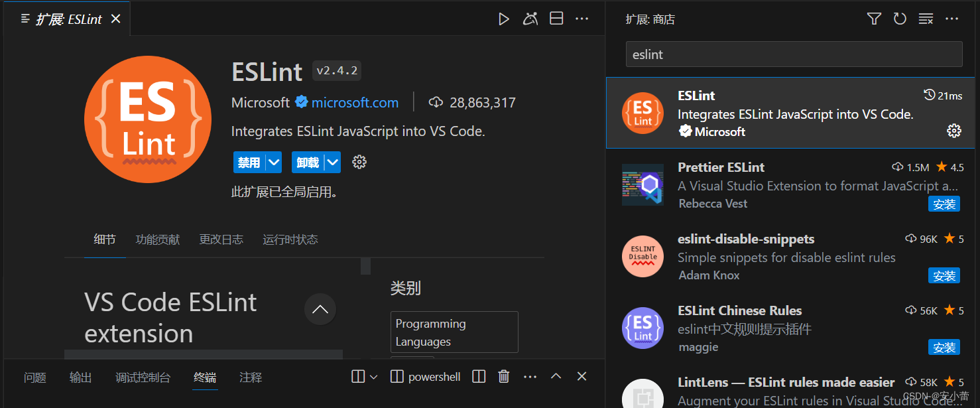Screen dimensions: 980x408
Task: Click the run play icon in editor toolbar
Action: point(504,19)
